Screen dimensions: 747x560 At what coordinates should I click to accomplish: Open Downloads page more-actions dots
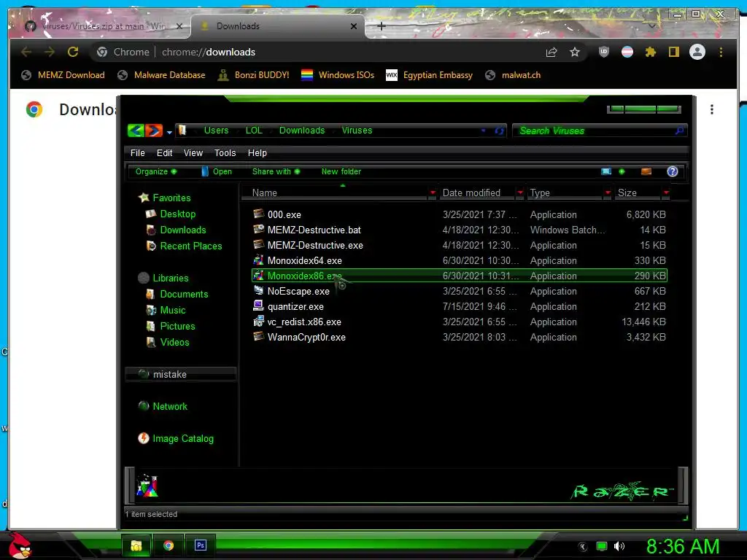tap(712, 109)
